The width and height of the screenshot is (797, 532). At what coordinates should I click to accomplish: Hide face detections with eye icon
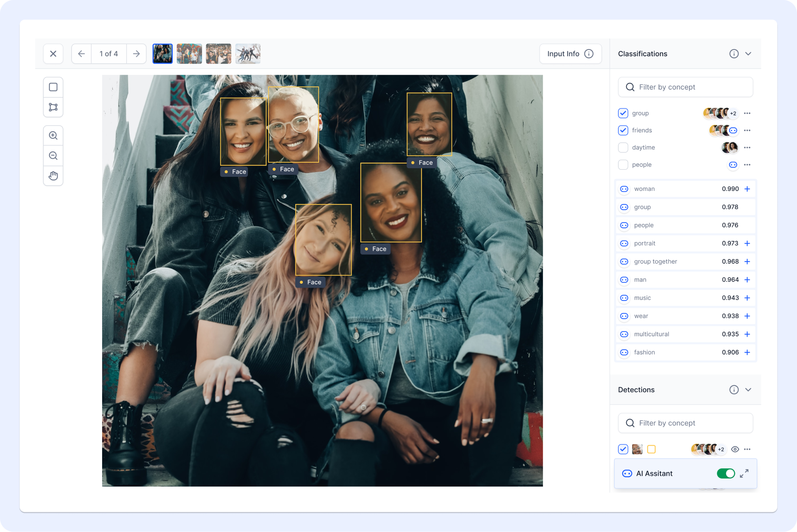(x=735, y=449)
